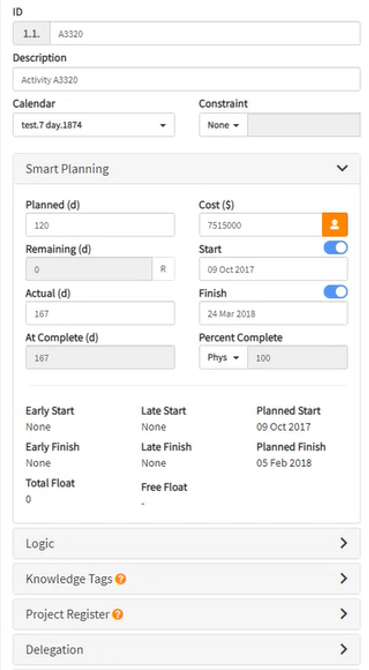This screenshot has height=670, width=369.
Task: Open the Constraint None dropdown
Action: click(x=223, y=125)
